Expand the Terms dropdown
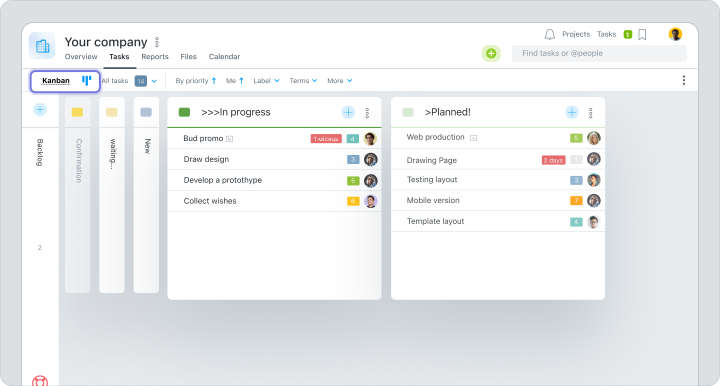 click(x=303, y=81)
